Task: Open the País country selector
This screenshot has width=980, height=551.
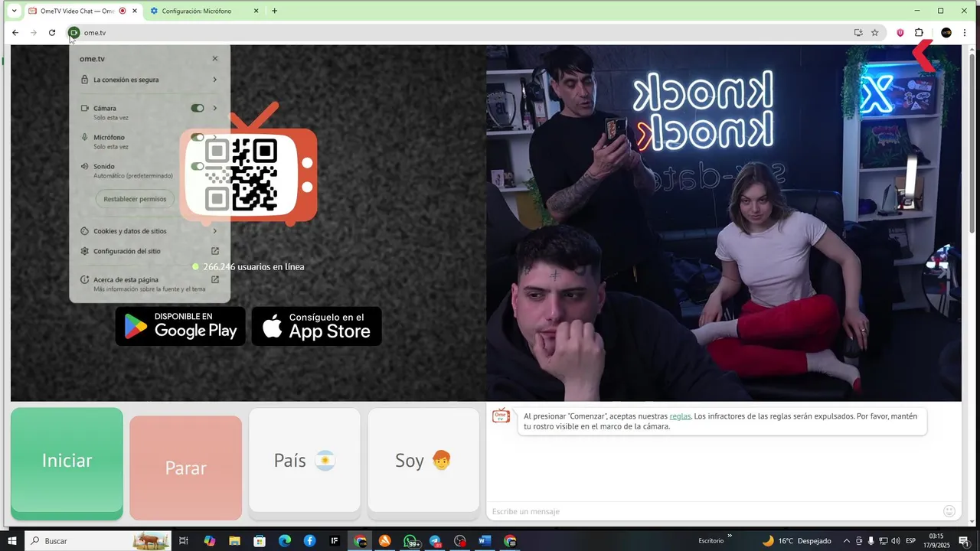Action: [305, 461]
